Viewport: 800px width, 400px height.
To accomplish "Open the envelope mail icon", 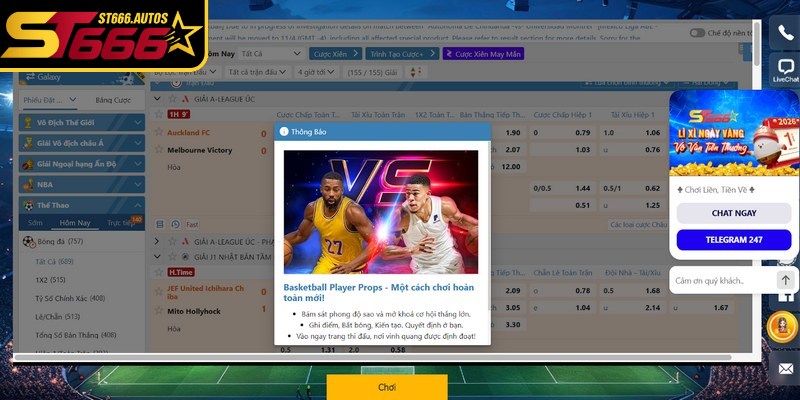I will click(x=786, y=368).
